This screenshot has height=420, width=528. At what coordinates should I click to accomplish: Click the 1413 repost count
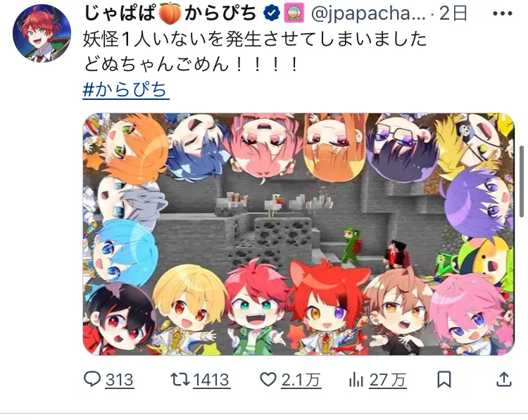211,380
